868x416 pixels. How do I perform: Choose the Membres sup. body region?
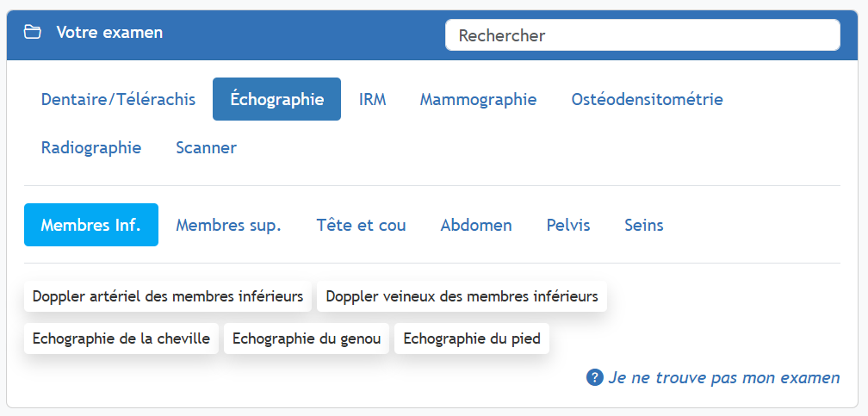pyautogui.click(x=228, y=225)
